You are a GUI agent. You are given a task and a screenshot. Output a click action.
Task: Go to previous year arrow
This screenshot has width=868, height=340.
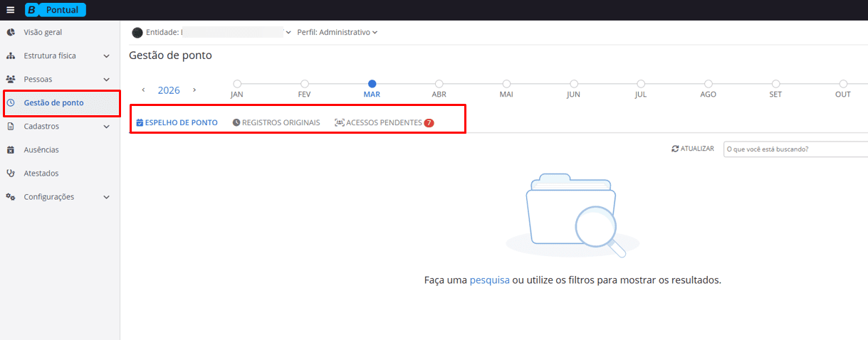pos(144,90)
